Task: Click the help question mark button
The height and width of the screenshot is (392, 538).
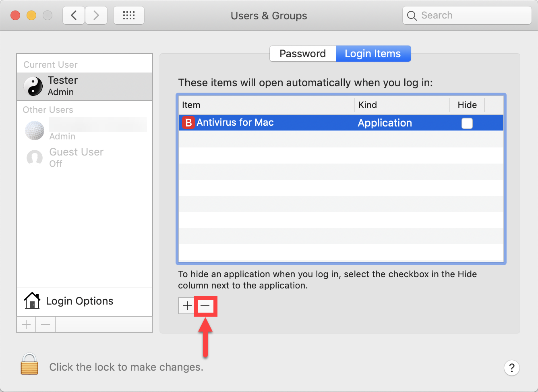Action: point(511,368)
